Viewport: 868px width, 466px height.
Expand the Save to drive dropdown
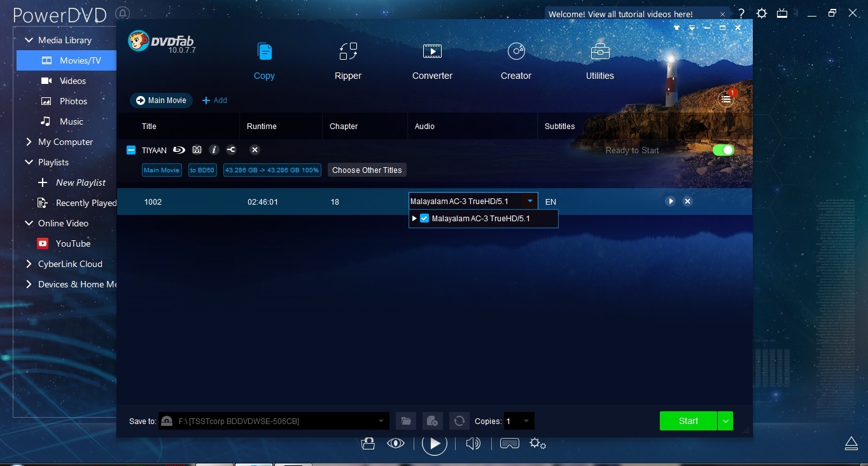click(381, 421)
